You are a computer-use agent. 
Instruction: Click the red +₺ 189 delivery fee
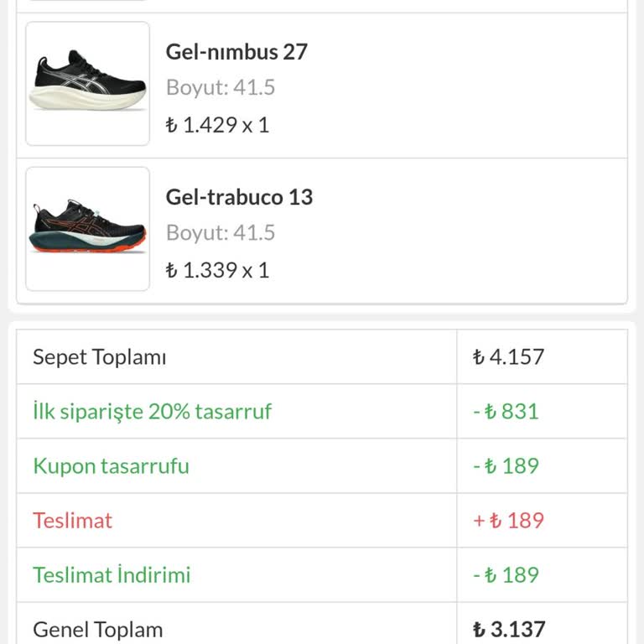click(x=508, y=521)
